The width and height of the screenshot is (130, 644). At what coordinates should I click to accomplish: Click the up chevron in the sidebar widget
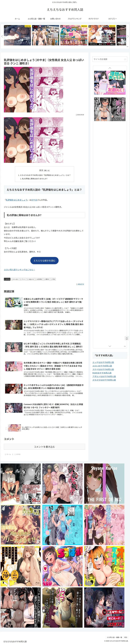tap(110, 68)
